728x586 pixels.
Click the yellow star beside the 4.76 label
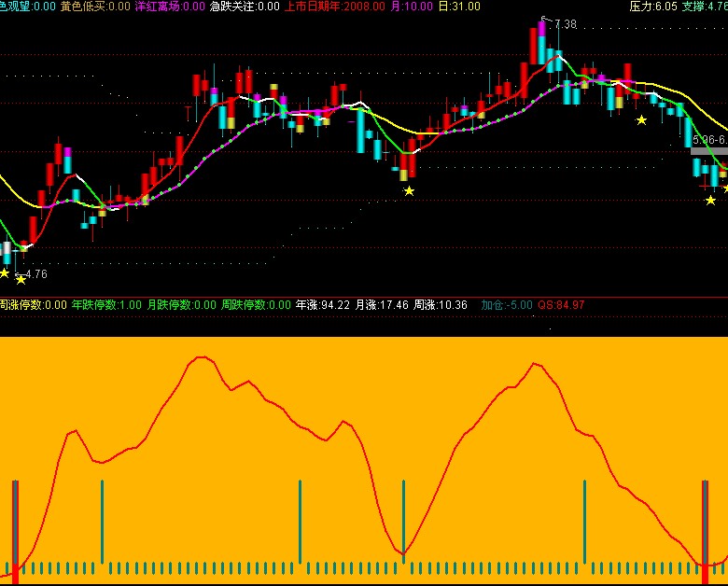21,280
